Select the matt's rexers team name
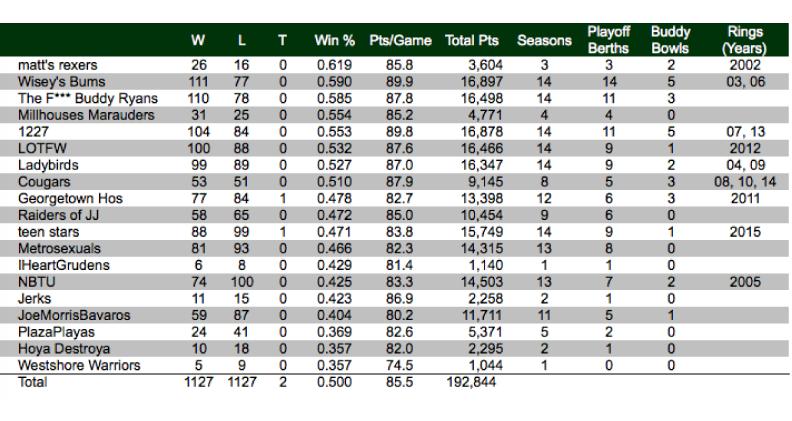This screenshot has height=421, width=792. [58, 65]
